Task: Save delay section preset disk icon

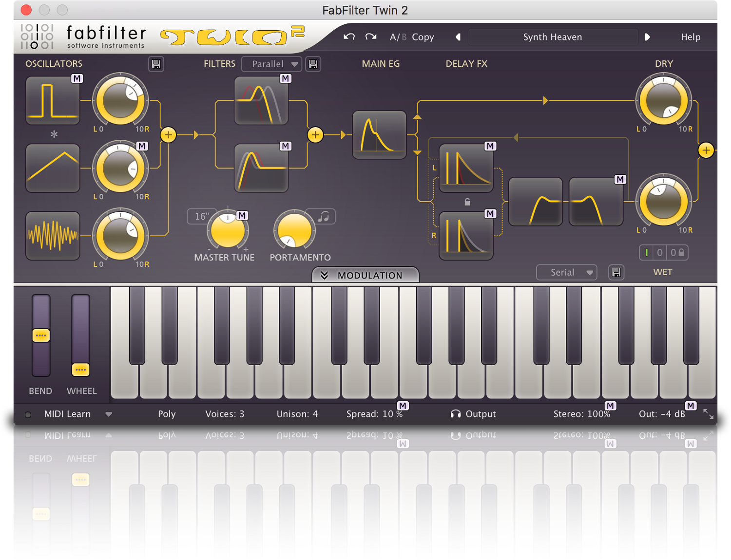Action: point(616,272)
